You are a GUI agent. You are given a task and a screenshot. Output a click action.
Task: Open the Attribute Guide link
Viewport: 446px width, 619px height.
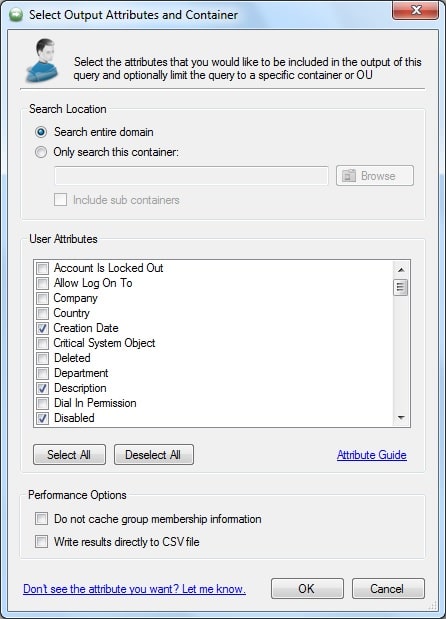371,455
